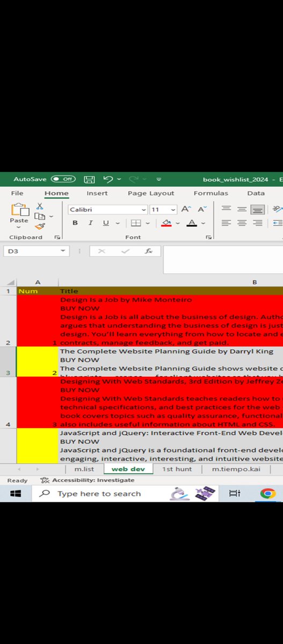Confirm entry with the formula bar checkmark

click(125, 251)
